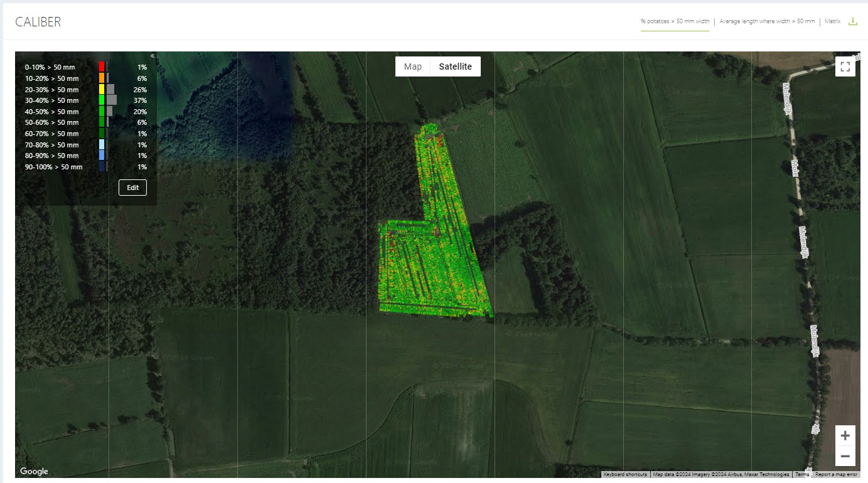Viewport: 868px width, 483px height.
Task: Open Keyboard shortcuts link
Action: (625, 474)
